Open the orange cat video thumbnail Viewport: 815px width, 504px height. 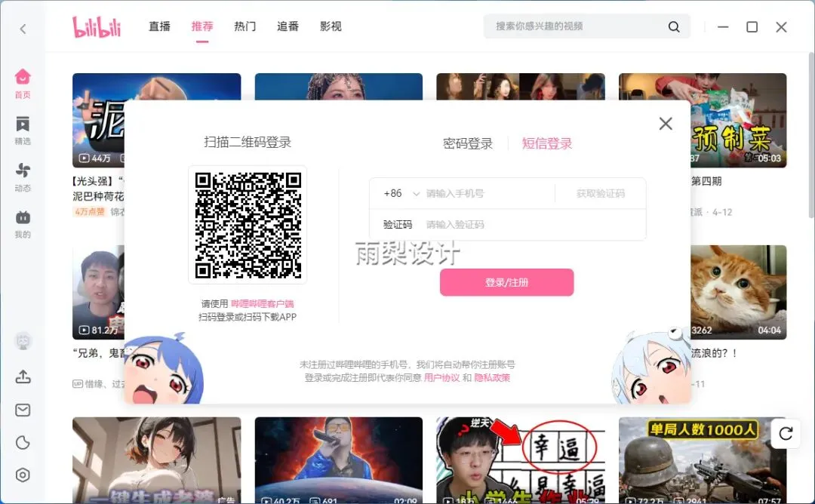[x=738, y=292]
